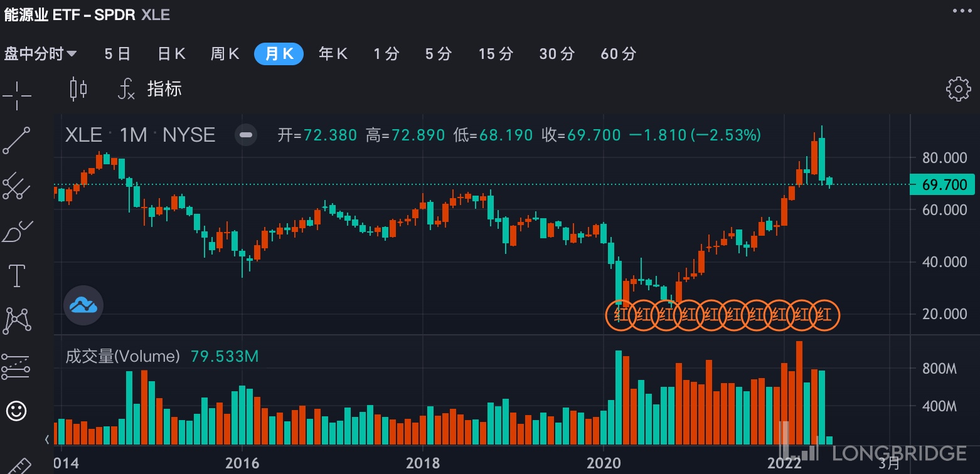980x474 pixels.
Task: Switch to the 1分 interval
Action: (x=386, y=54)
